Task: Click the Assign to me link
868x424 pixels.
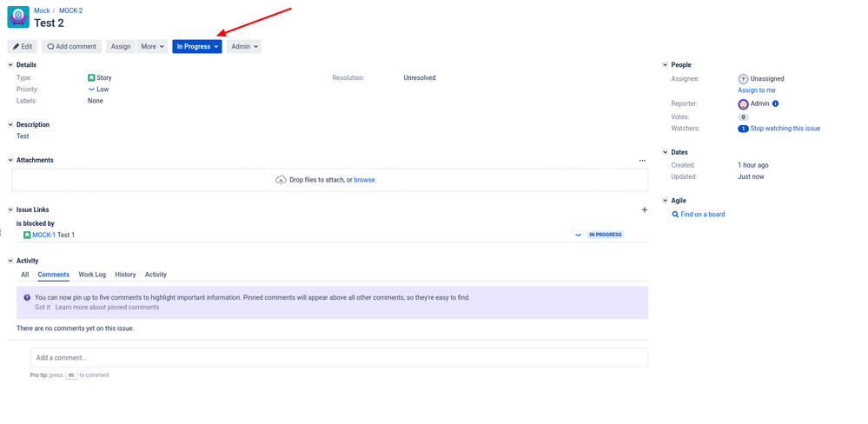Action: coord(756,90)
